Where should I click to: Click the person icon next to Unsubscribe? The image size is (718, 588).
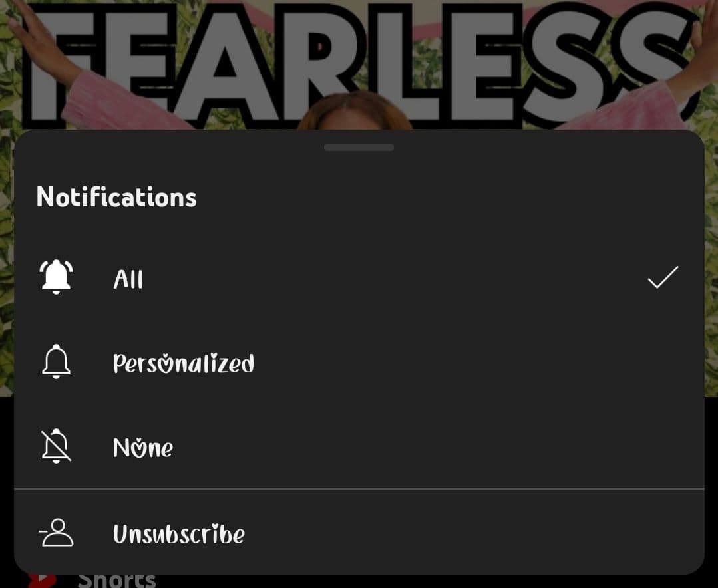(x=56, y=532)
